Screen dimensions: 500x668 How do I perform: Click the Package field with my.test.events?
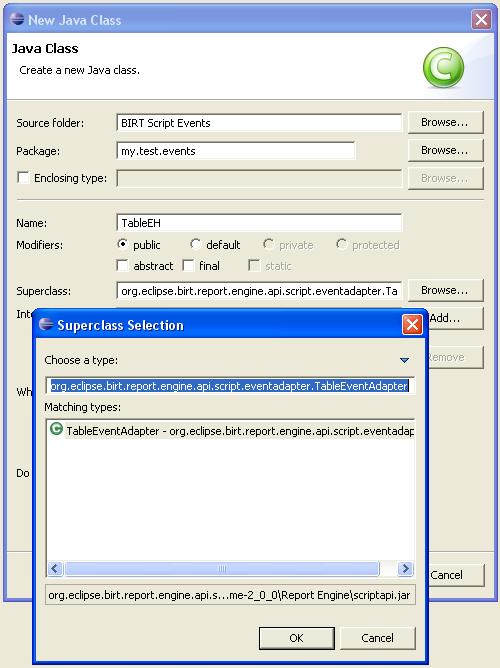(x=236, y=151)
